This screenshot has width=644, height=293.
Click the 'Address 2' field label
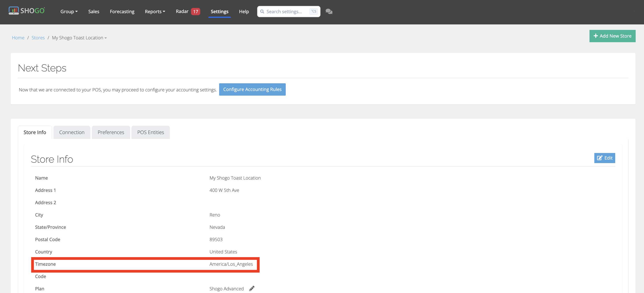(45, 202)
